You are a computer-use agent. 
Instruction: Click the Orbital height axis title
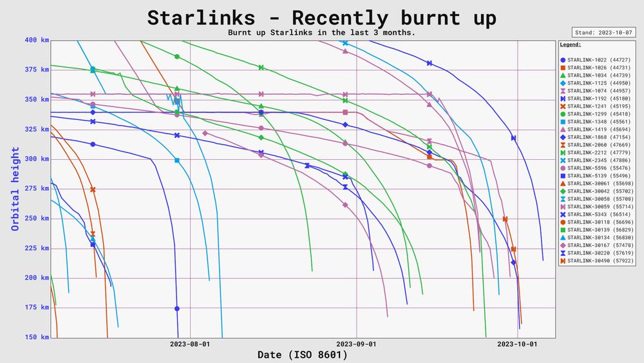15,189
